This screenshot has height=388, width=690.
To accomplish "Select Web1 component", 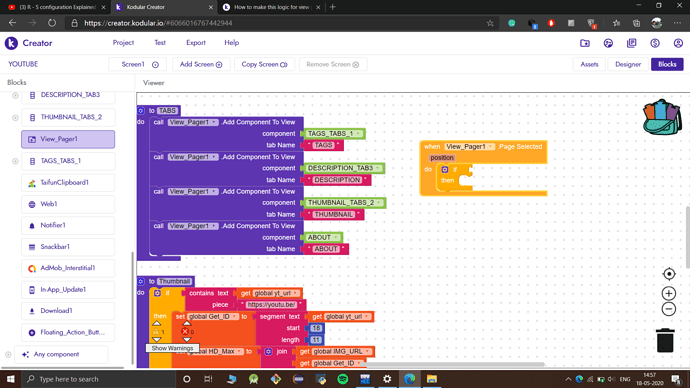I will [68, 204].
